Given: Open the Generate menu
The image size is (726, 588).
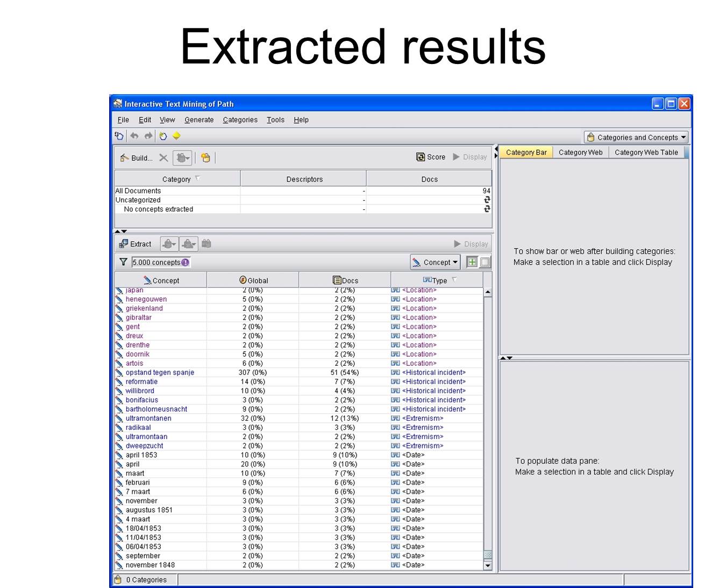Looking at the screenshot, I should tap(199, 120).
